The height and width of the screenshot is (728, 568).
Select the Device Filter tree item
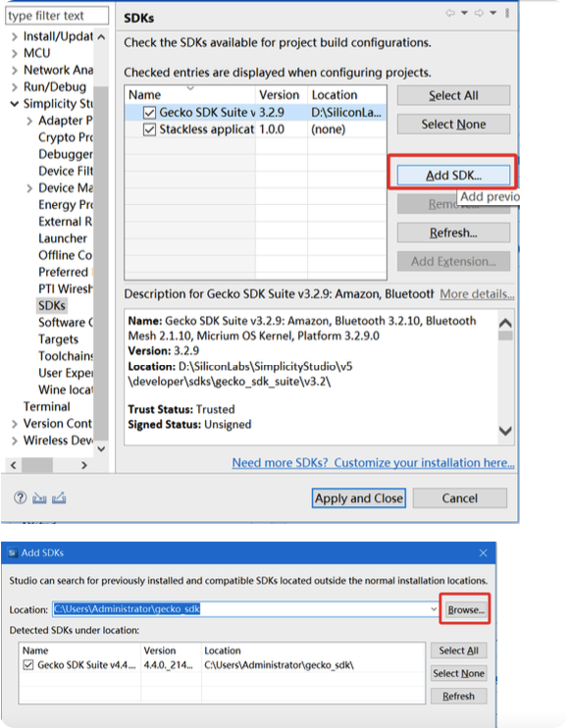tap(66, 171)
